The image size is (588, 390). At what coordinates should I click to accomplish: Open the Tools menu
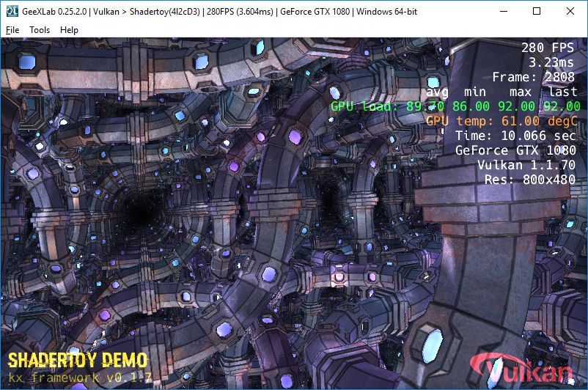click(x=40, y=30)
